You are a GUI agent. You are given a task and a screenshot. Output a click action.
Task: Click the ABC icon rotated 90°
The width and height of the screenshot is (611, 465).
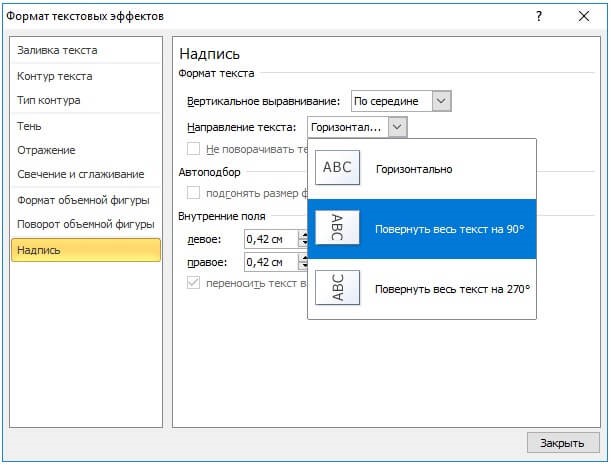[337, 229]
